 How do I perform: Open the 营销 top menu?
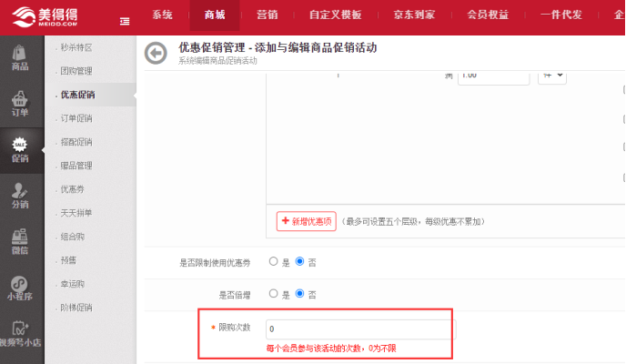click(268, 15)
